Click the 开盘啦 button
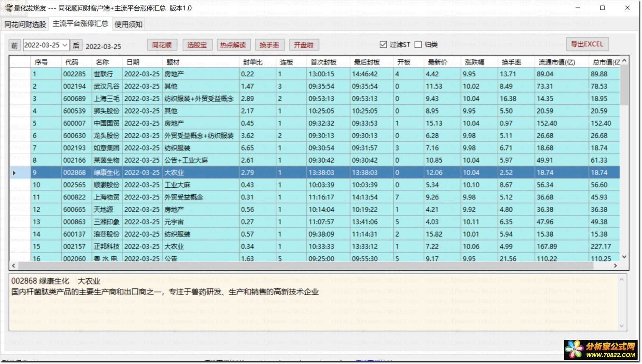 pyautogui.click(x=304, y=45)
